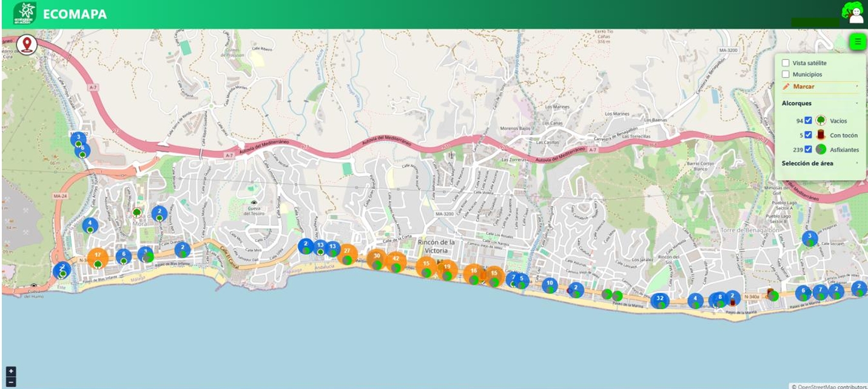Uncheck the Con tocón checkbox
The width and height of the screenshot is (868, 389).
coord(808,135)
